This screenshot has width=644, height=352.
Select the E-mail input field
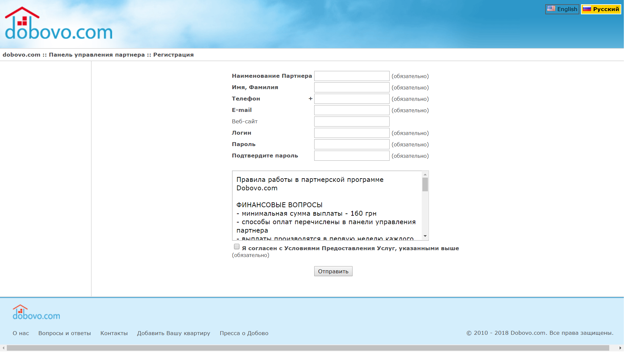coord(352,110)
